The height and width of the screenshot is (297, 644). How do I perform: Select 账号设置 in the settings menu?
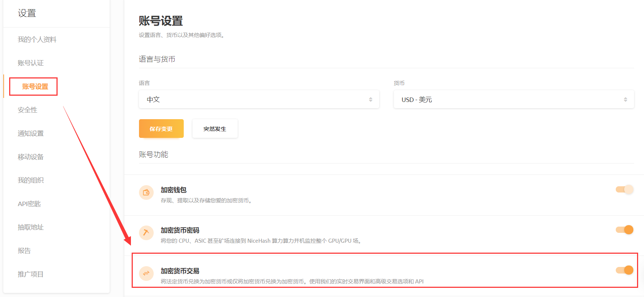click(35, 87)
